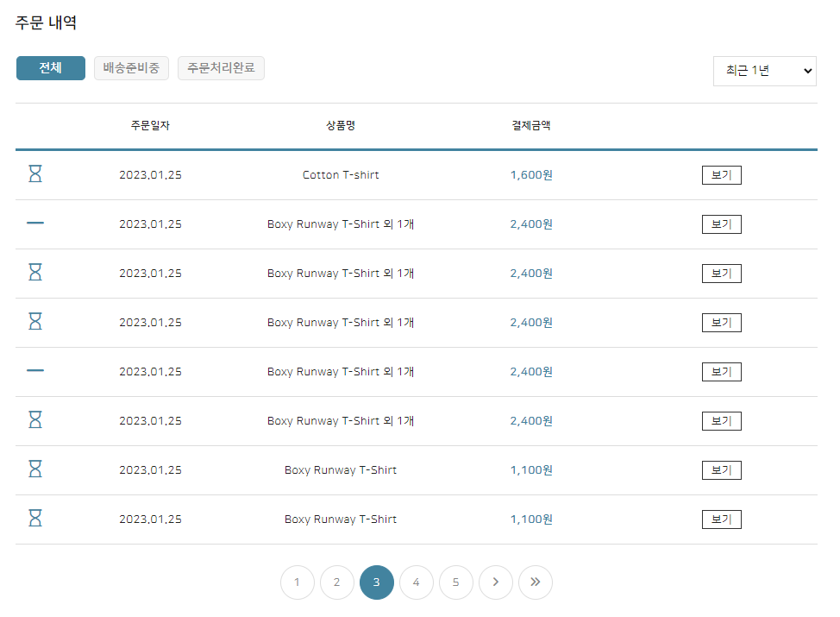Show the 주문처리완료 orders tab

pyautogui.click(x=221, y=68)
